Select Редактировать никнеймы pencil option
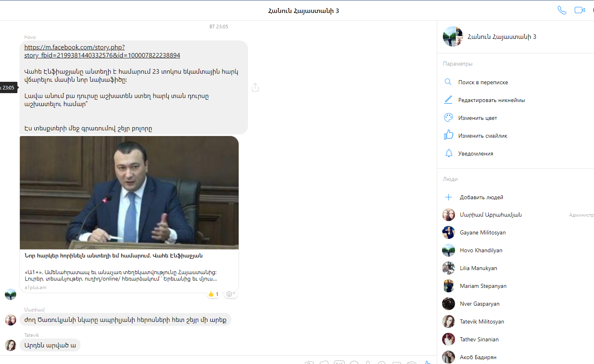The width and height of the screenshot is (594, 364). coord(491,100)
